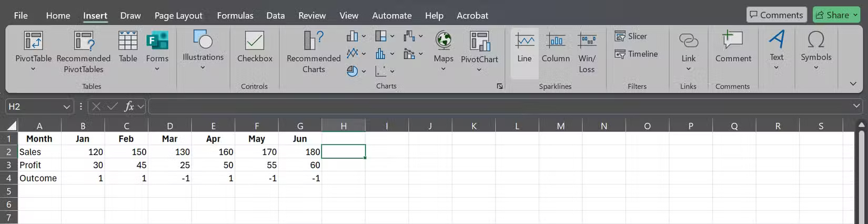Click into the formula bar
This screenshot has height=224, width=868.
[x=500, y=107]
